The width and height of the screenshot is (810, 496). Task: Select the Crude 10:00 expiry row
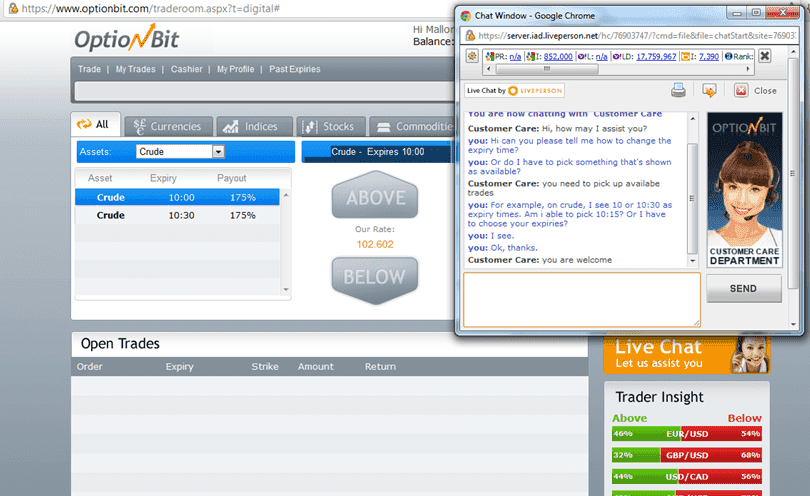point(177,197)
